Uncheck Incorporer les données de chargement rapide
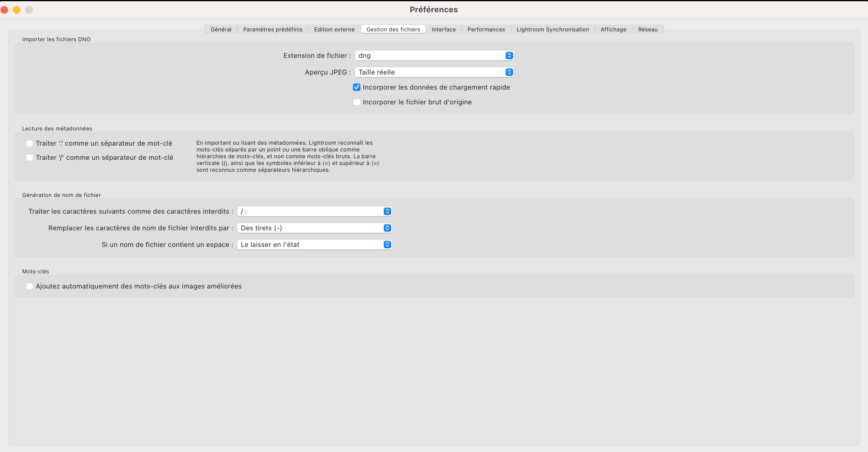Viewport: 868px width, 452px height. pos(356,87)
